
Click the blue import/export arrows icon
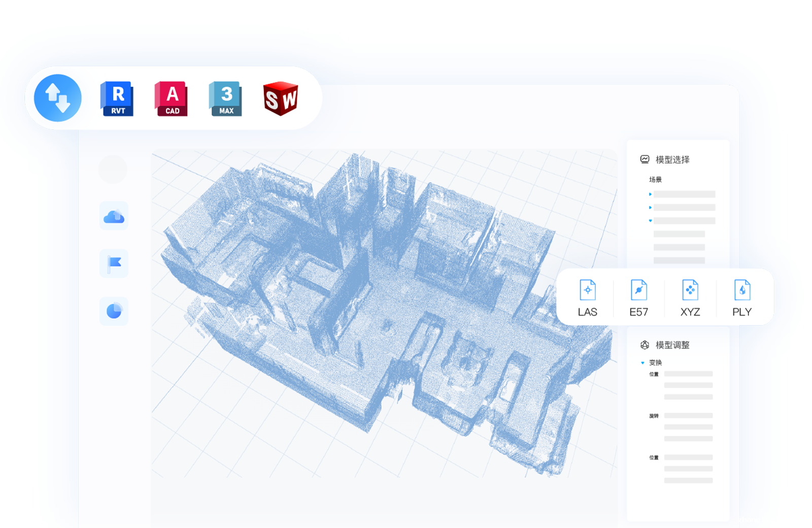pos(57,98)
